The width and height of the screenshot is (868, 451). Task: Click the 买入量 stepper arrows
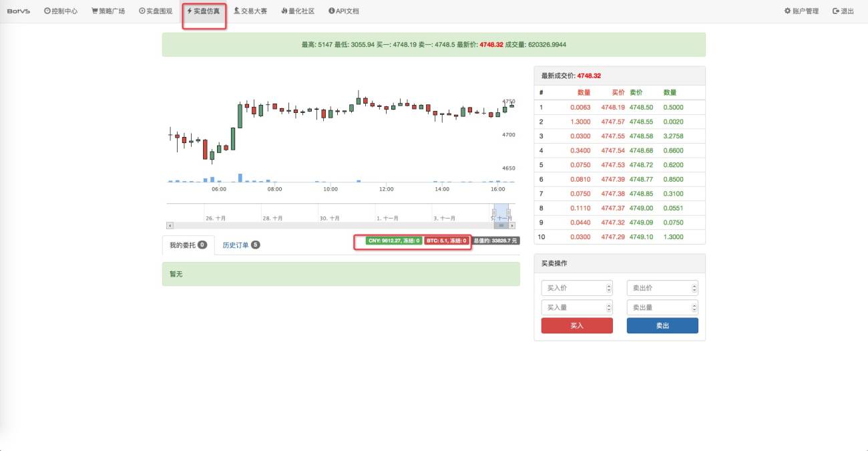point(609,307)
